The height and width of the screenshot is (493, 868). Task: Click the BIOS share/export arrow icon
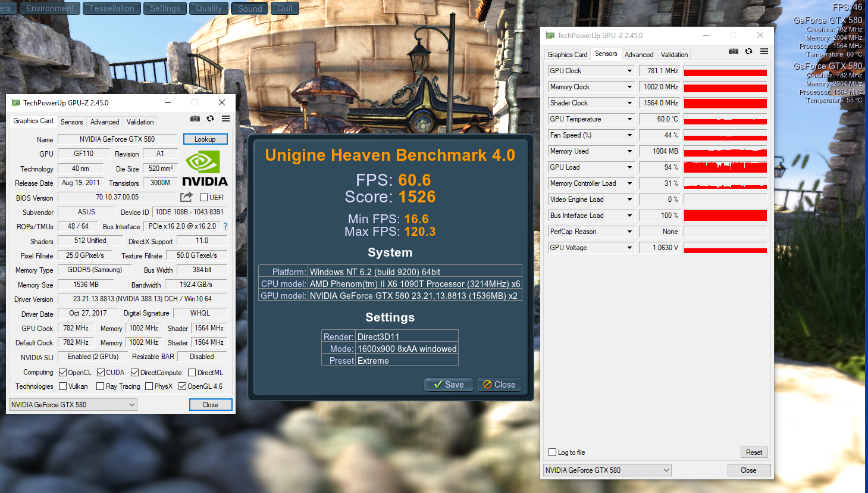tap(187, 197)
